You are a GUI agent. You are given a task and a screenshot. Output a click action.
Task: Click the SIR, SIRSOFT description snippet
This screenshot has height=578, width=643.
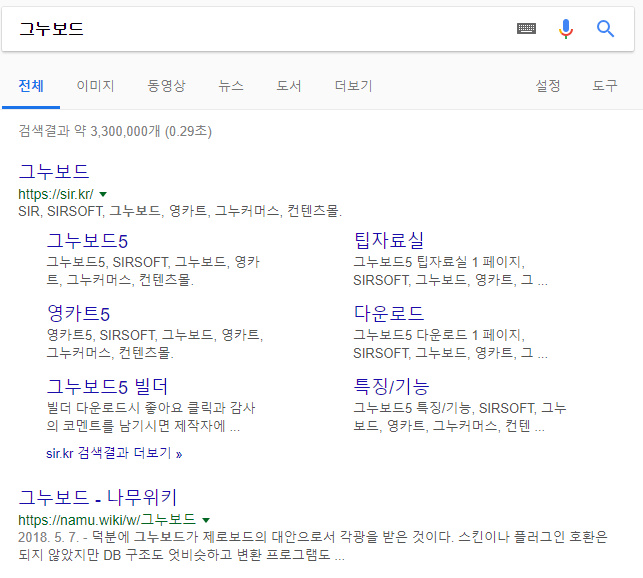(x=180, y=211)
